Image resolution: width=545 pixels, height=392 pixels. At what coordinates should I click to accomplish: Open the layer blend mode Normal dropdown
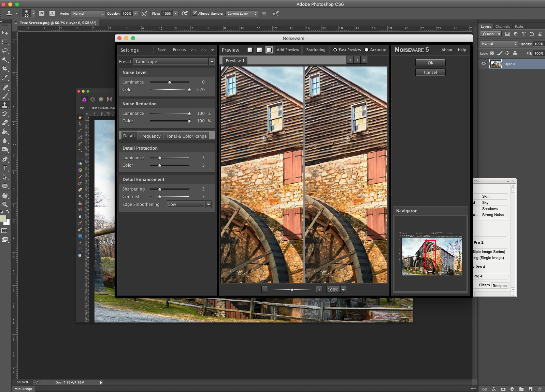click(499, 44)
